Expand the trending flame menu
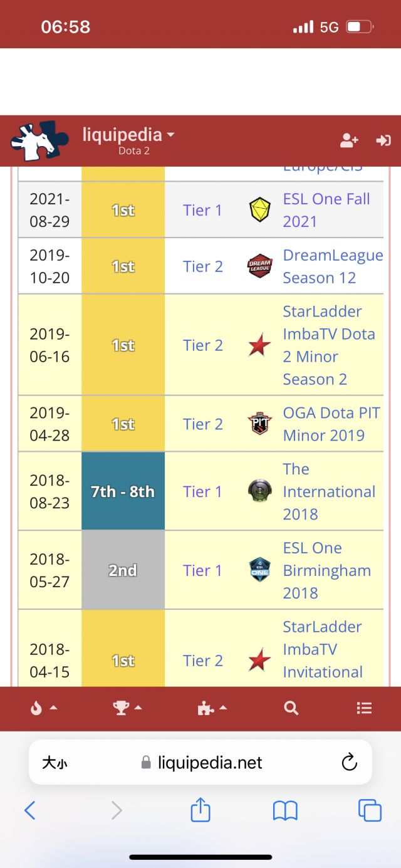 pyautogui.click(x=43, y=708)
